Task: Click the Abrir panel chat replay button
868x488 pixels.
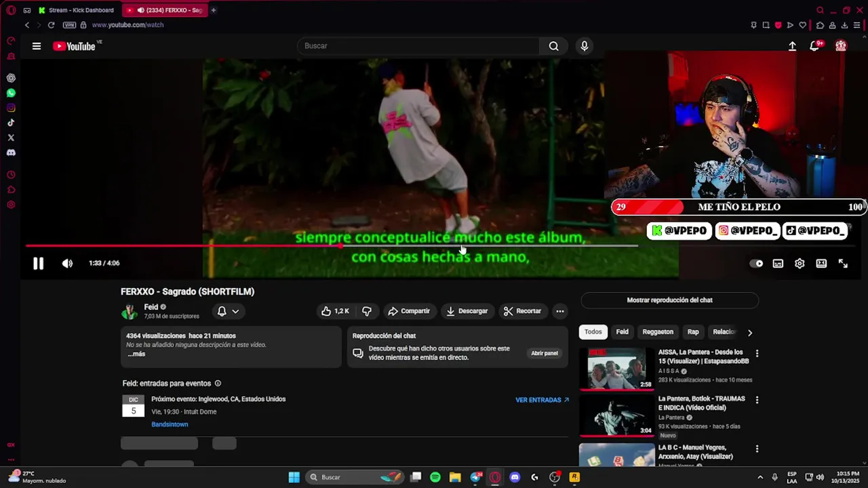Action: [545, 353]
